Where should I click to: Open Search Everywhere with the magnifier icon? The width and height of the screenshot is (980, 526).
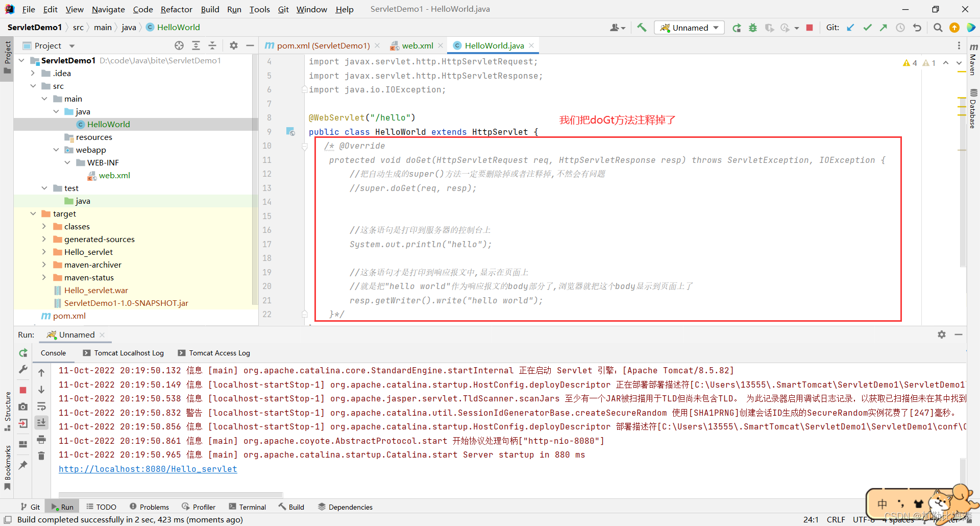pos(938,28)
